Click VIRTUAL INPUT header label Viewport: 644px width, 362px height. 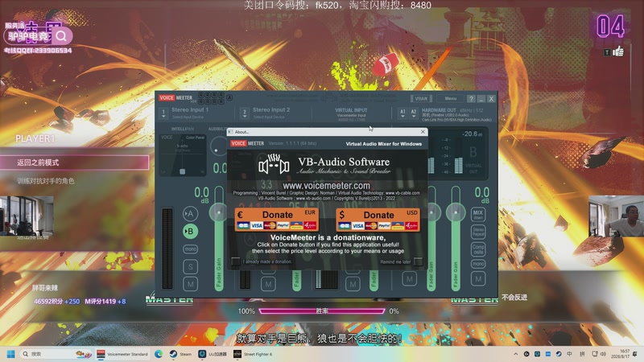[x=351, y=110]
